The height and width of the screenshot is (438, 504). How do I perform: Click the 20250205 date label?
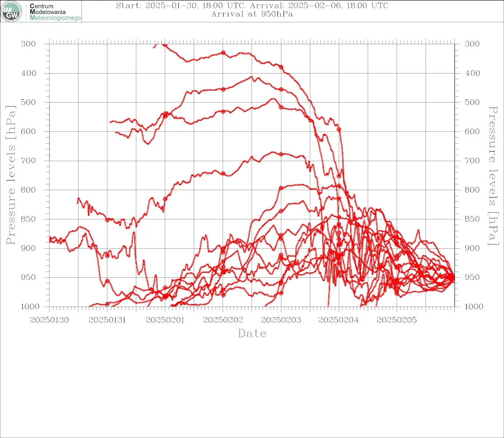point(397,320)
